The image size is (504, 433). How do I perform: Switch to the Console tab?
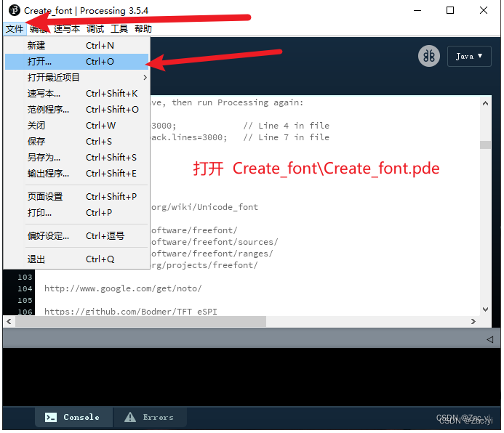tap(74, 417)
